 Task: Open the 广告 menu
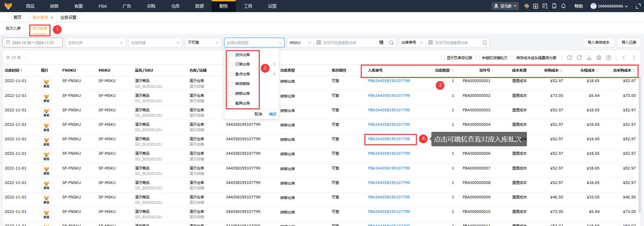[127, 6]
